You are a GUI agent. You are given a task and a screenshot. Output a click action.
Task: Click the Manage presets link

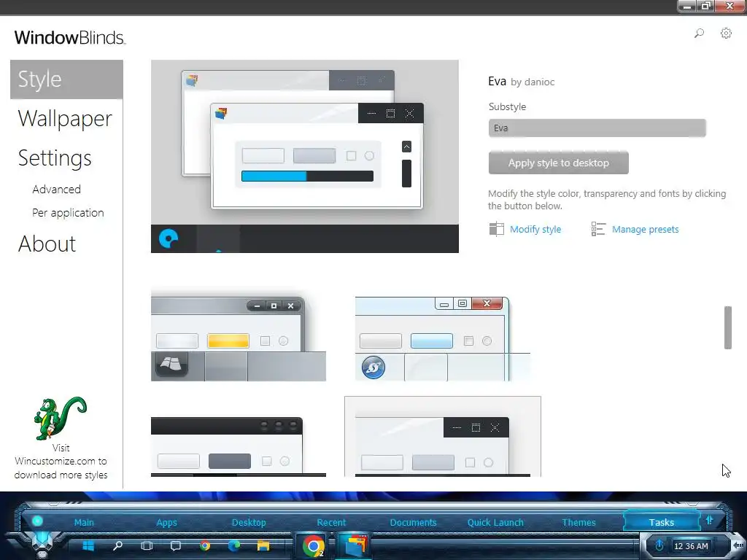tap(645, 230)
